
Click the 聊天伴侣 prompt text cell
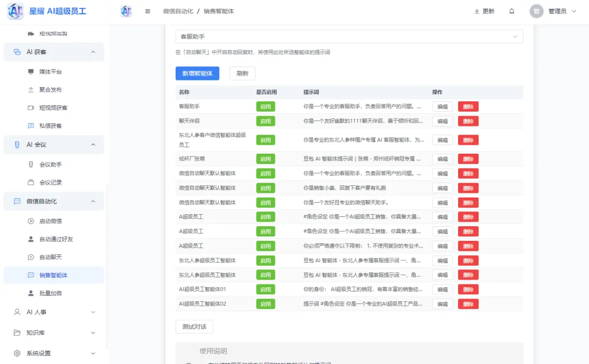pyautogui.click(x=363, y=121)
